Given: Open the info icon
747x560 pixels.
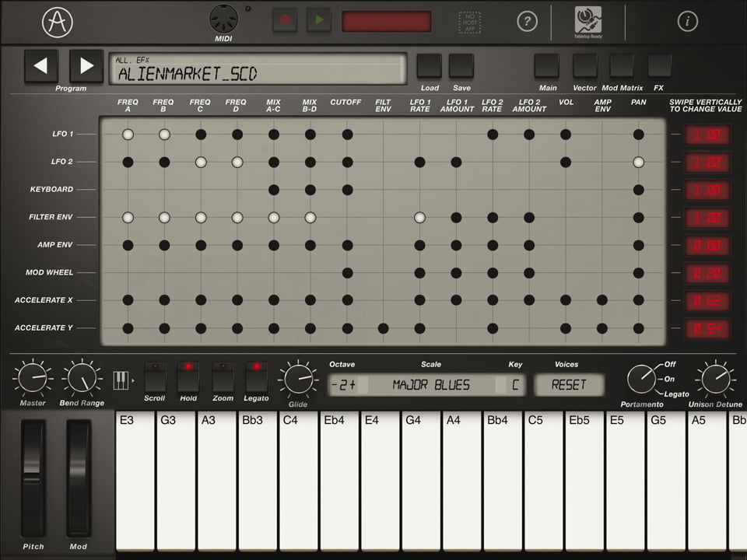Looking at the screenshot, I should [x=687, y=22].
